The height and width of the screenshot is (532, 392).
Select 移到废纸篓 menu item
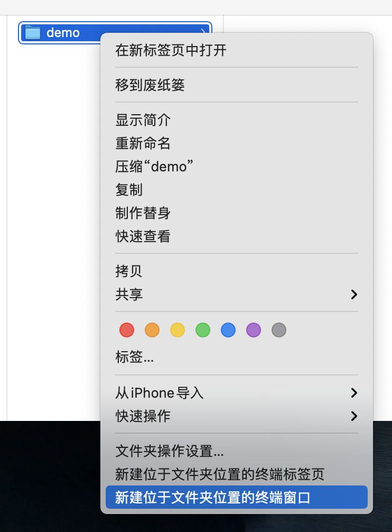150,85
